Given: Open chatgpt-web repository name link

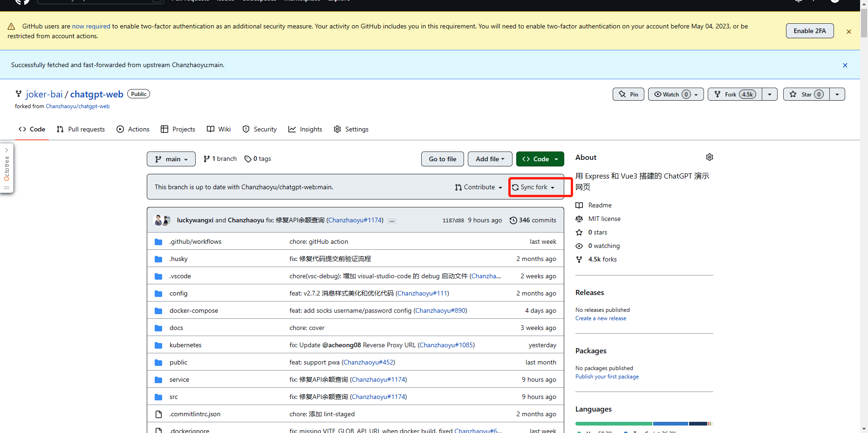Looking at the screenshot, I should click(x=97, y=94).
